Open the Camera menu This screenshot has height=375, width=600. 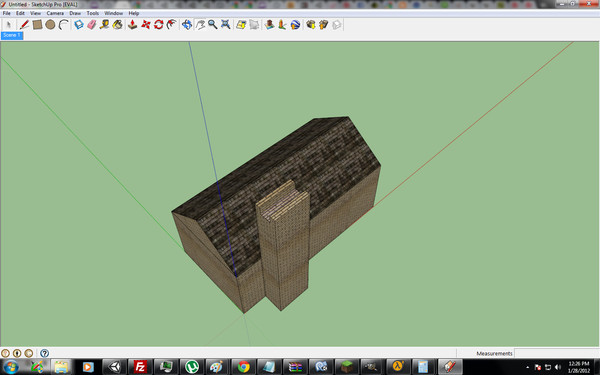[55, 13]
